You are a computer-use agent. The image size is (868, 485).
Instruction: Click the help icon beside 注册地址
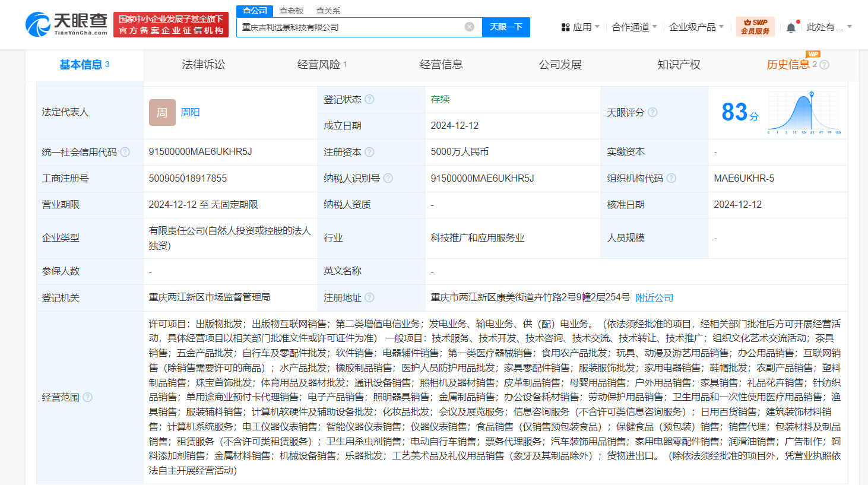[x=369, y=297]
